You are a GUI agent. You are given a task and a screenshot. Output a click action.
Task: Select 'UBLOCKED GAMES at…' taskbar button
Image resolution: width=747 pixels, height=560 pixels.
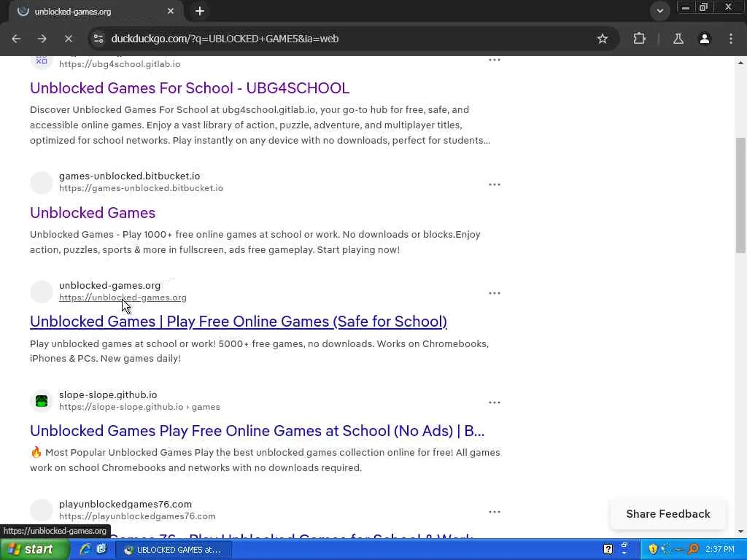tap(174, 550)
